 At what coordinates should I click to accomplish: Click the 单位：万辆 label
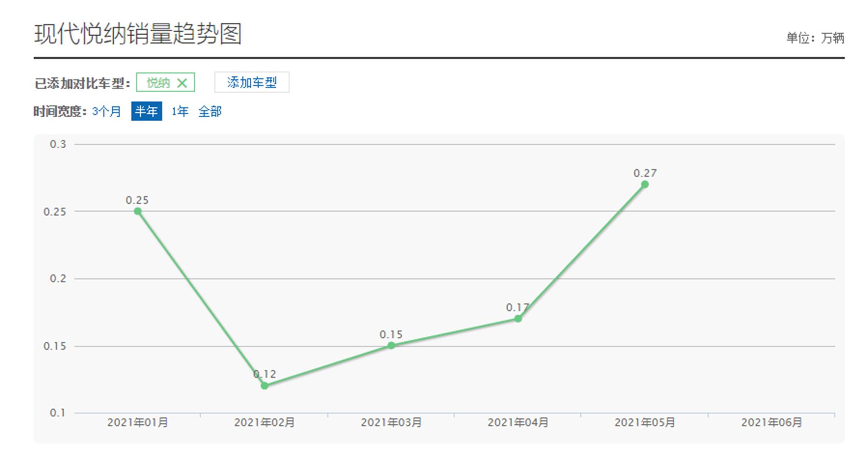(x=815, y=38)
